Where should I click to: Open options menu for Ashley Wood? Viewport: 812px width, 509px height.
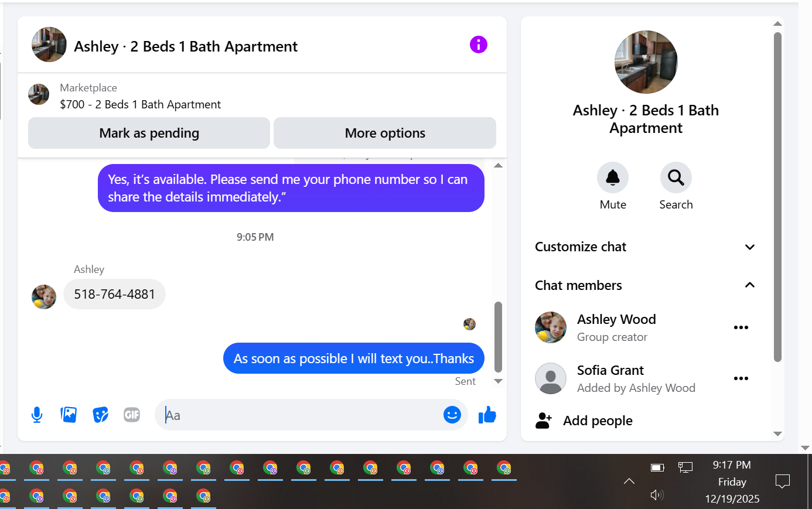click(741, 327)
